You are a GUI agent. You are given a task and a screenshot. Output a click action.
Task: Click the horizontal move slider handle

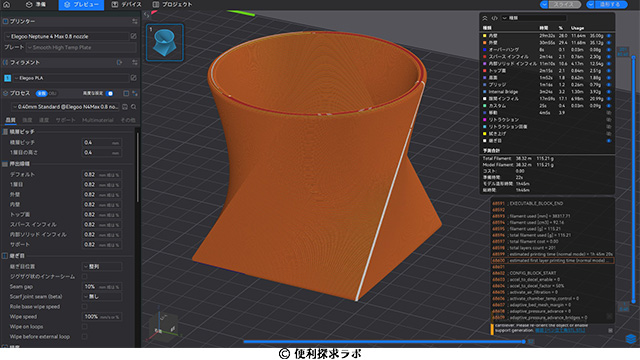(x=523, y=342)
